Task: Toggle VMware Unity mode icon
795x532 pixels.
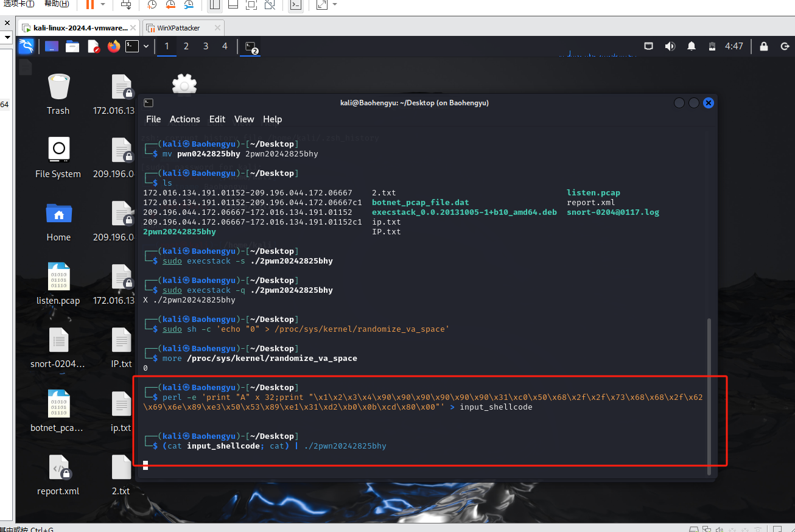Action: (x=270, y=5)
